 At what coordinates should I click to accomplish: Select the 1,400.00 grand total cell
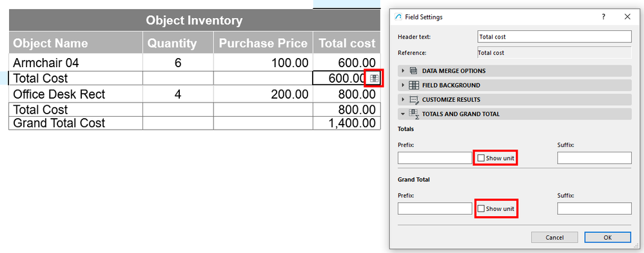(347, 123)
